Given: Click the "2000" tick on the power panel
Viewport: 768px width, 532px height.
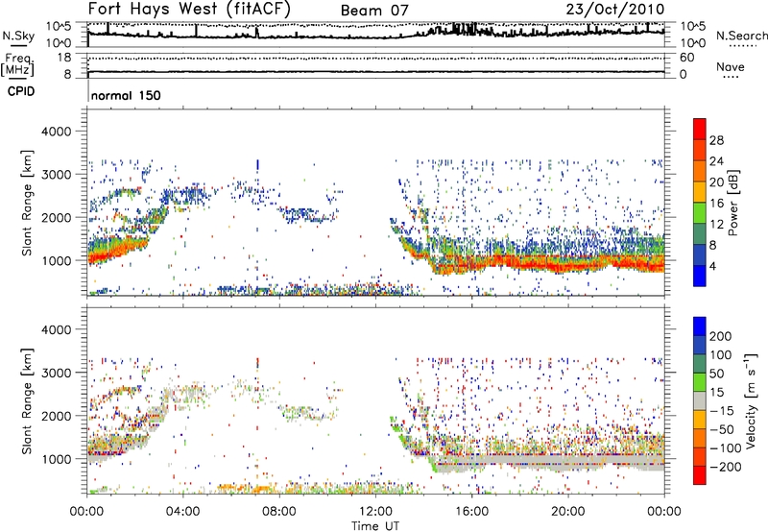Looking at the screenshot, I should (56, 217).
